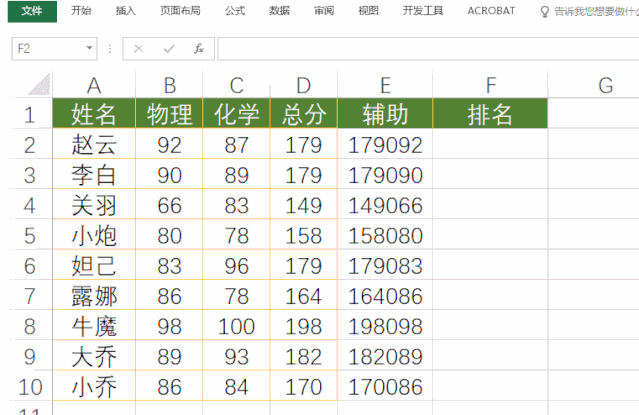
Task: Select row 5 header
Action: coord(29,235)
